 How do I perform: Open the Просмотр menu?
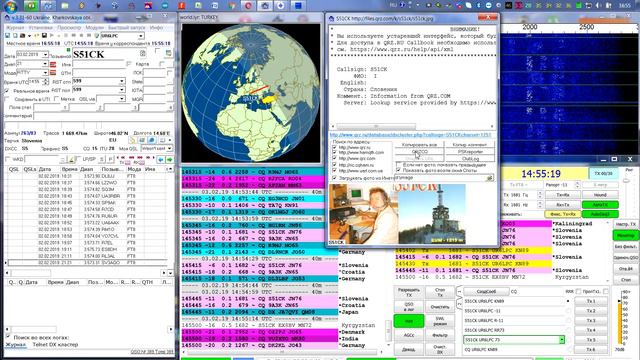pos(69,28)
